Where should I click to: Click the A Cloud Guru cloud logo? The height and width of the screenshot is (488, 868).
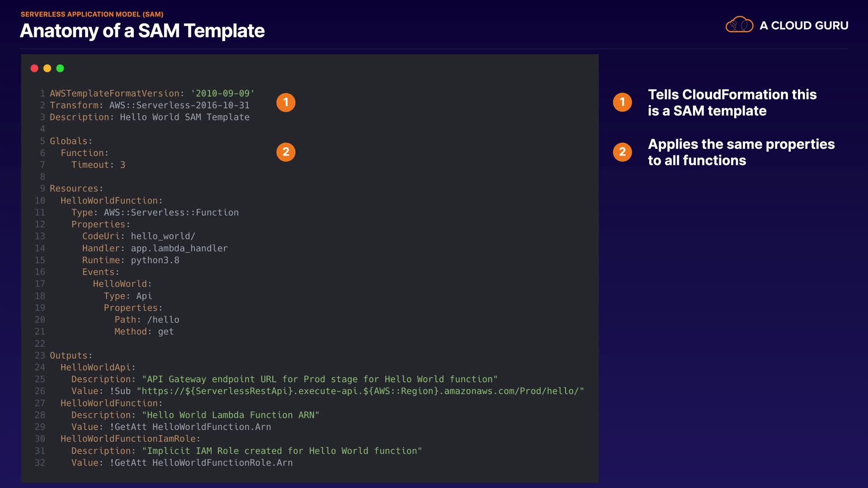[739, 25]
